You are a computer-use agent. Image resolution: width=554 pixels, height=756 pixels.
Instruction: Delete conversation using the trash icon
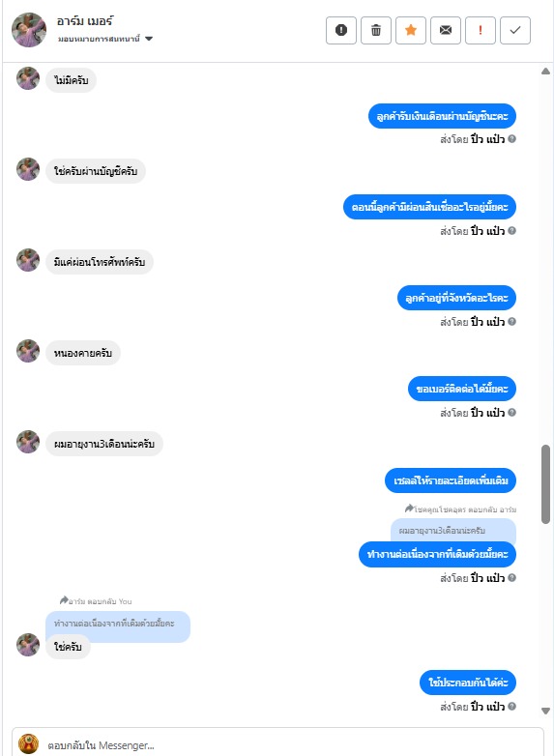pos(375,30)
